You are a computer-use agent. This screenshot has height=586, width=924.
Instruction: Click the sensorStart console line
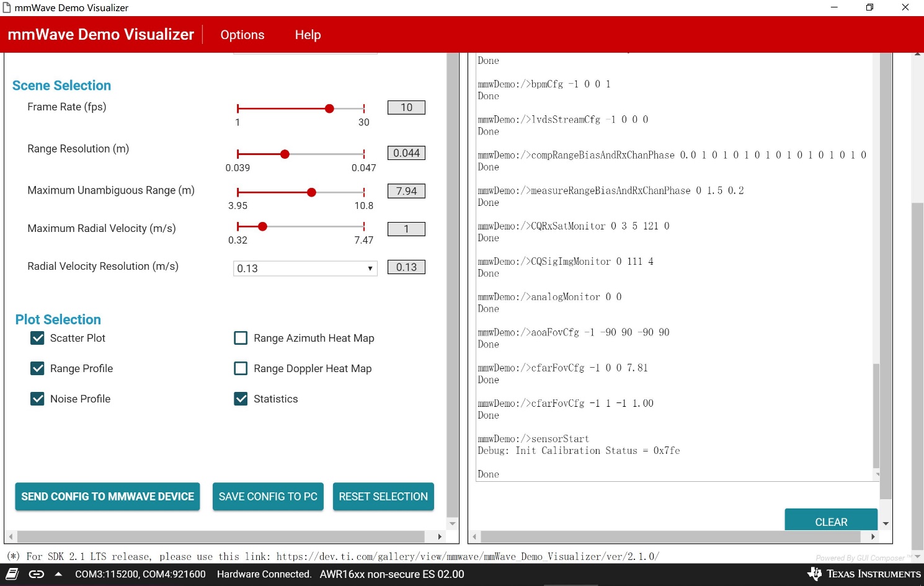(533, 439)
